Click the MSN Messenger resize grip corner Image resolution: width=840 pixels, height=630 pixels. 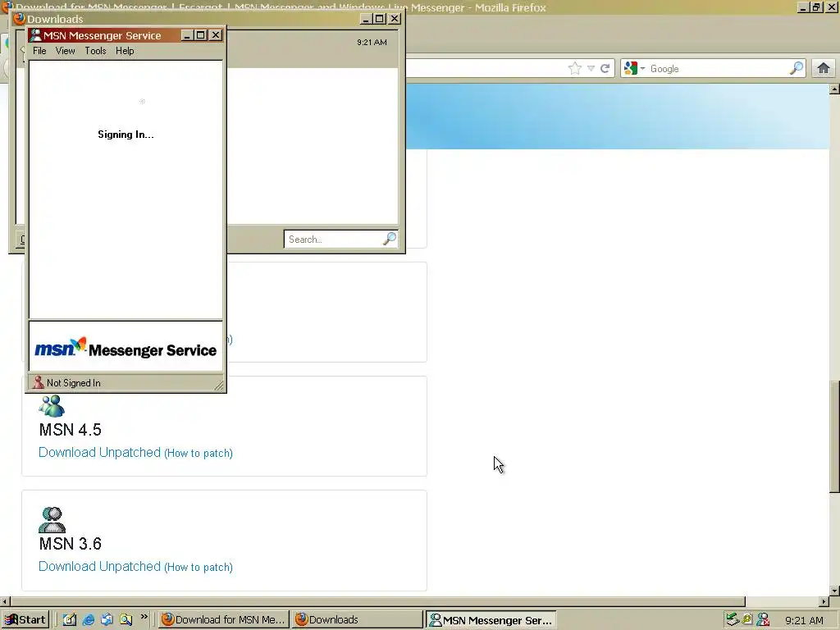[x=219, y=386]
